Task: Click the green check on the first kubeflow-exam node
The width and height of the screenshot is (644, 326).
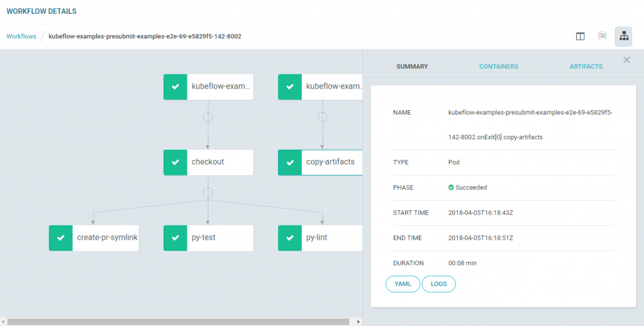Action: [x=175, y=87]
